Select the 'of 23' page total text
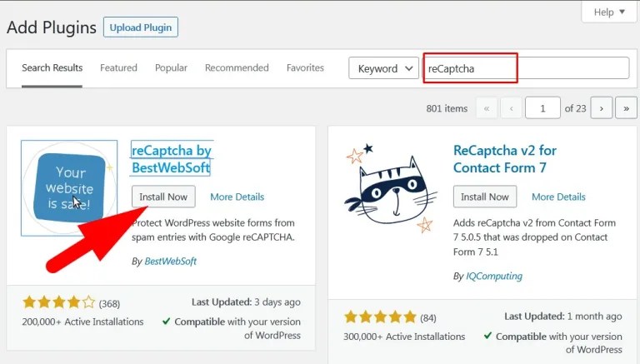640x364 pixels. click(576, 108)
